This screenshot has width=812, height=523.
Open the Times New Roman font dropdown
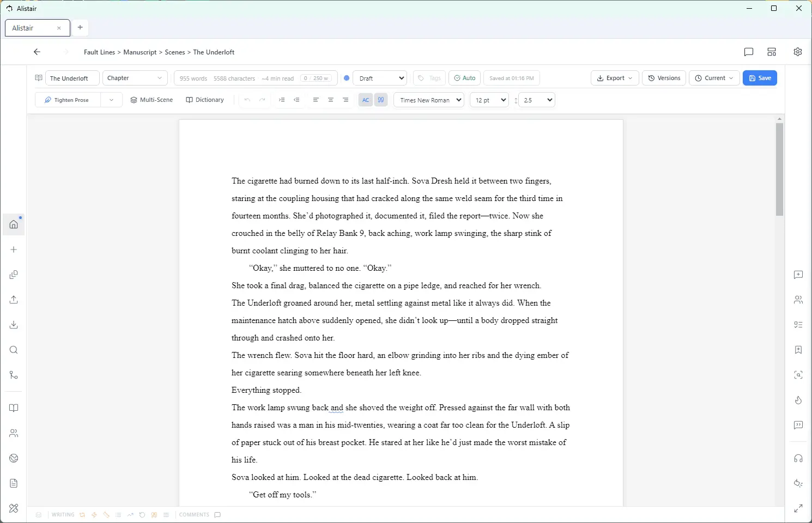[429, 100]
